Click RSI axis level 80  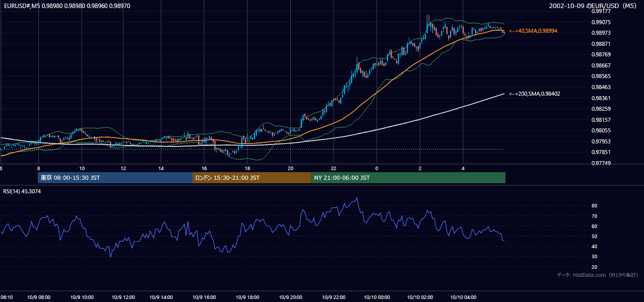click(x=595, y=206)
